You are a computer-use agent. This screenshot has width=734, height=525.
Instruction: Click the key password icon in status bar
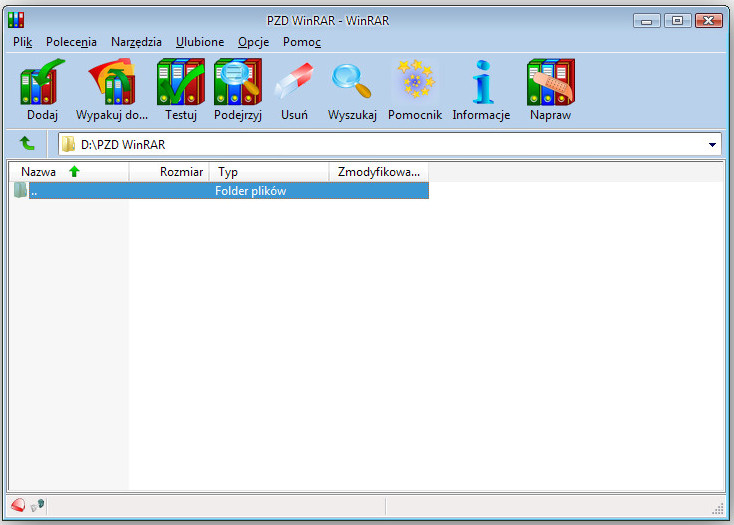[37, 506]
